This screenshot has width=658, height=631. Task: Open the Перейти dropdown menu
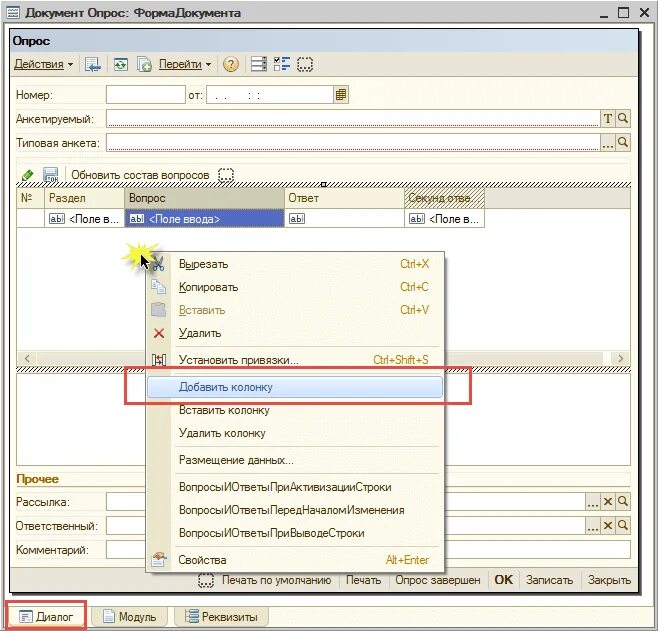point(185,64)
